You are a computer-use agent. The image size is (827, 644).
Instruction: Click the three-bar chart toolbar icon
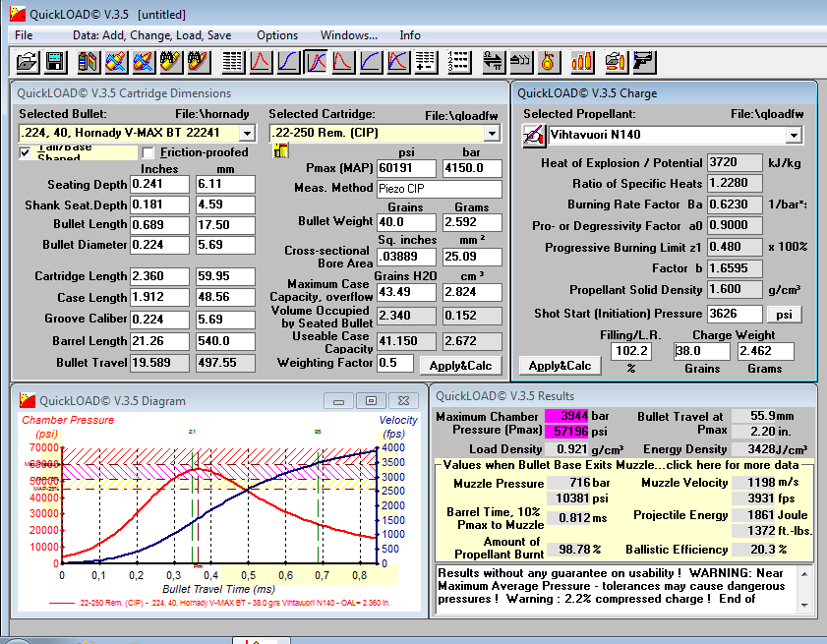click(582, 62)
